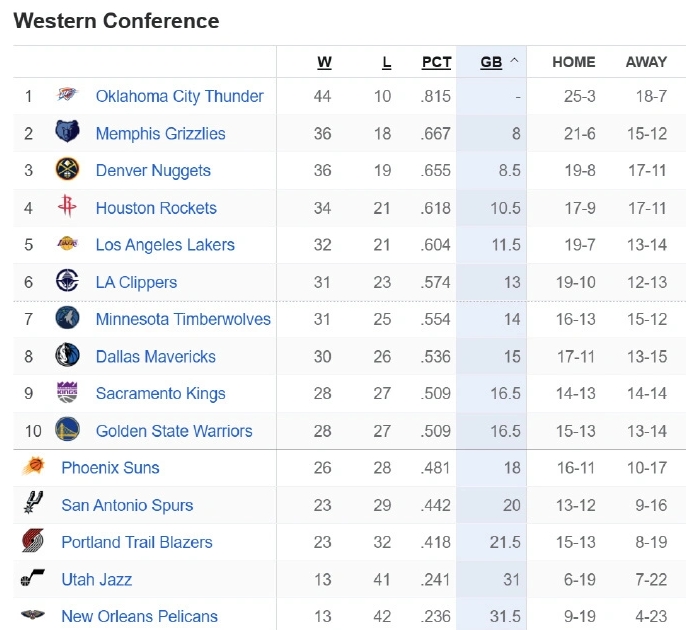
Task: Click the Houston Rockets logo icon
Action: pyautogui.click(x=67, y=208)
